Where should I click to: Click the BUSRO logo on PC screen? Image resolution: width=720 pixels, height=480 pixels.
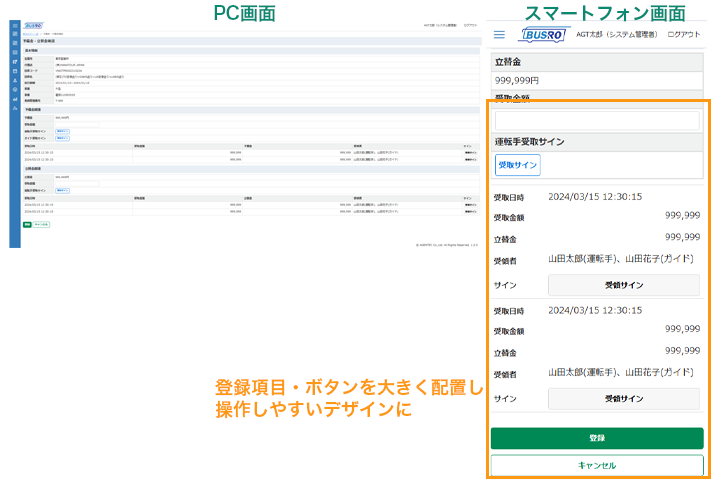[34, 26]
